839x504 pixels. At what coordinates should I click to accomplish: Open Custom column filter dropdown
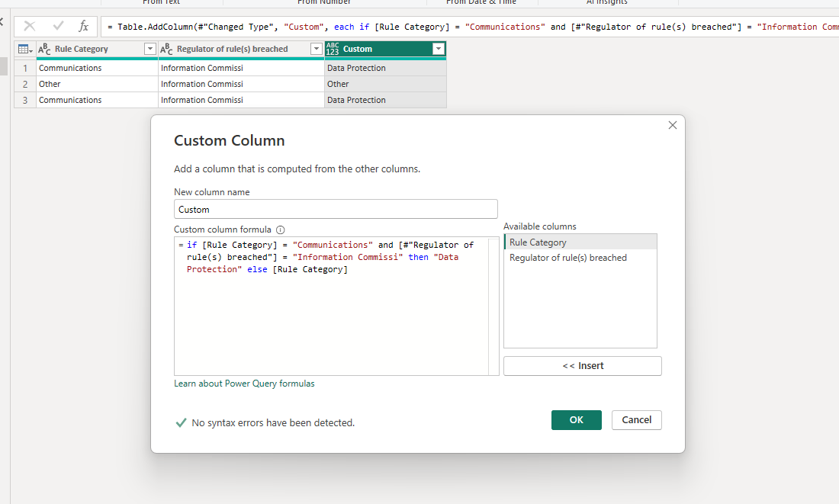[x=439, y=50]
